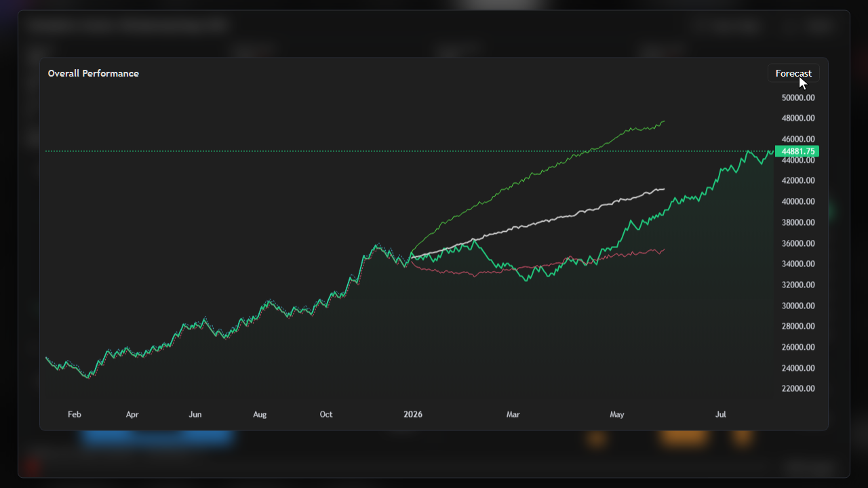Viewport: 868px width, 488px height.
Task: Click the Aug label on time axis
Action: (260, 414)
